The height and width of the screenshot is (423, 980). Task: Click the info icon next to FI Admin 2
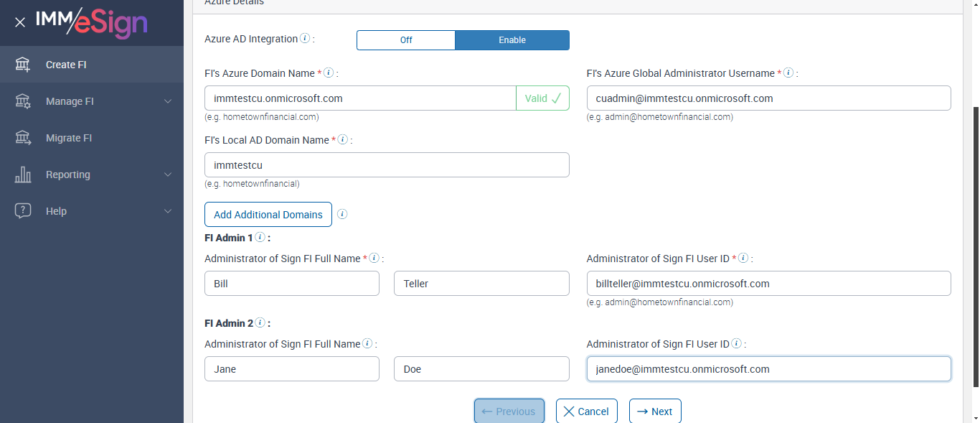(x=260, y=323)
